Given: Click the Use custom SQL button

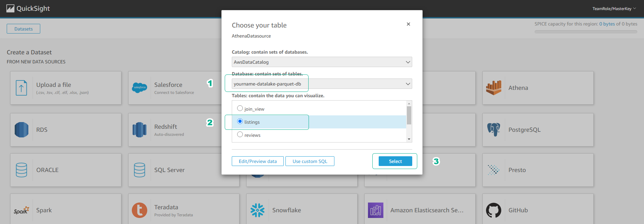Looking at the screenshot, I should point(310,161).
